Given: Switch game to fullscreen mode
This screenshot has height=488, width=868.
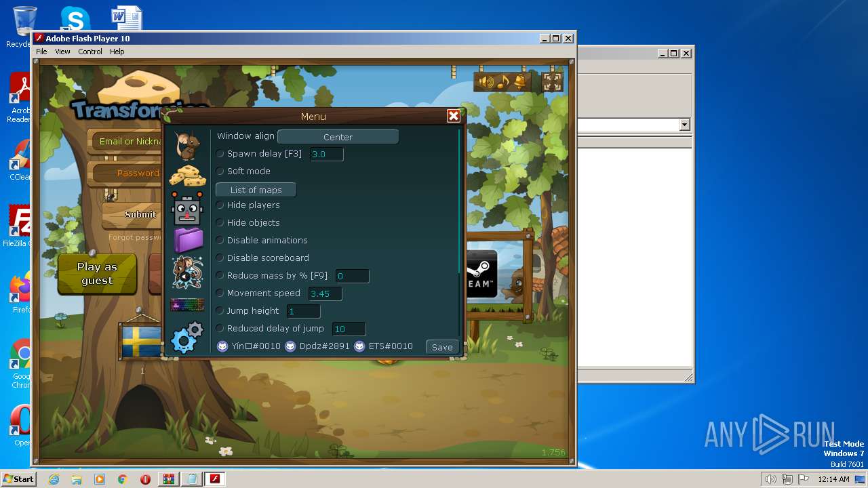Looking at the screenshot, I should [553, 82].
